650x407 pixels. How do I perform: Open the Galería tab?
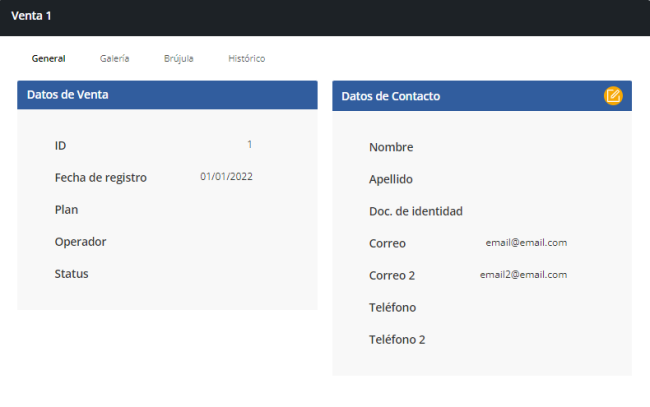click(114, 58)
